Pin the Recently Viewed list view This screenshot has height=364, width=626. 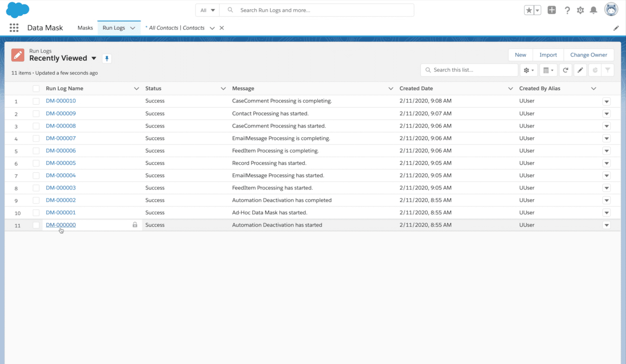click(107, 58)
